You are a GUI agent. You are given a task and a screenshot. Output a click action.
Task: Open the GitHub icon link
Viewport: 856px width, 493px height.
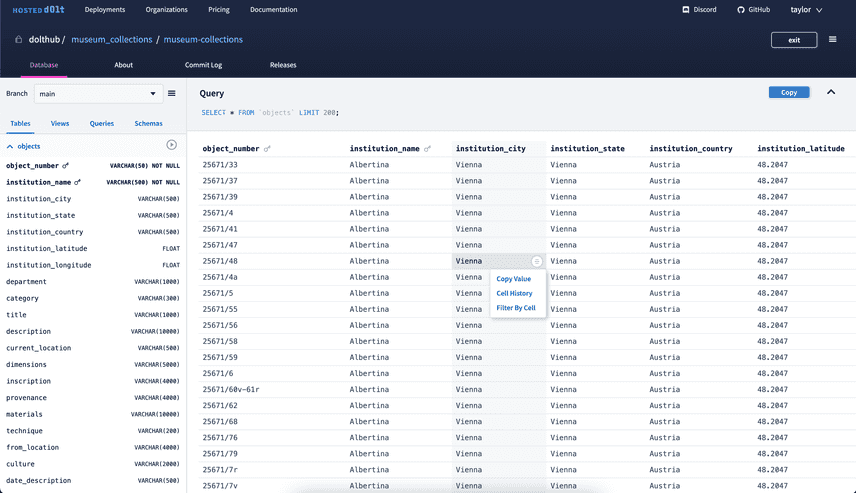point(740,10)
